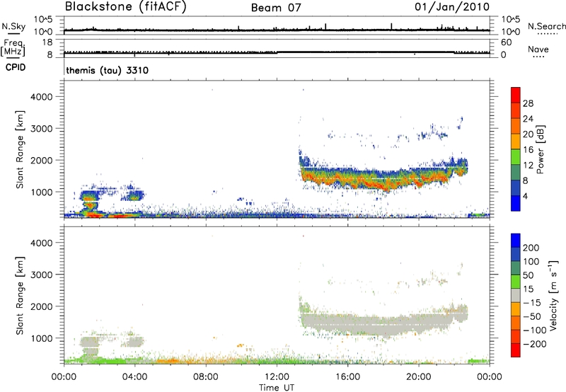Click the dotted line sample under N.Search

click(547, 34)
